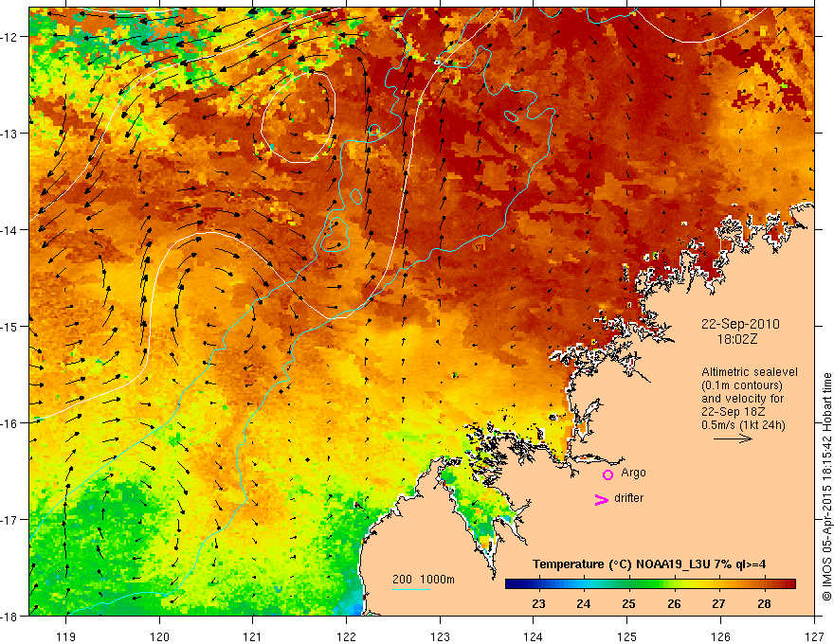
Task: Click the '(0.1m contours)' caption line
Action: click(742, 385)
